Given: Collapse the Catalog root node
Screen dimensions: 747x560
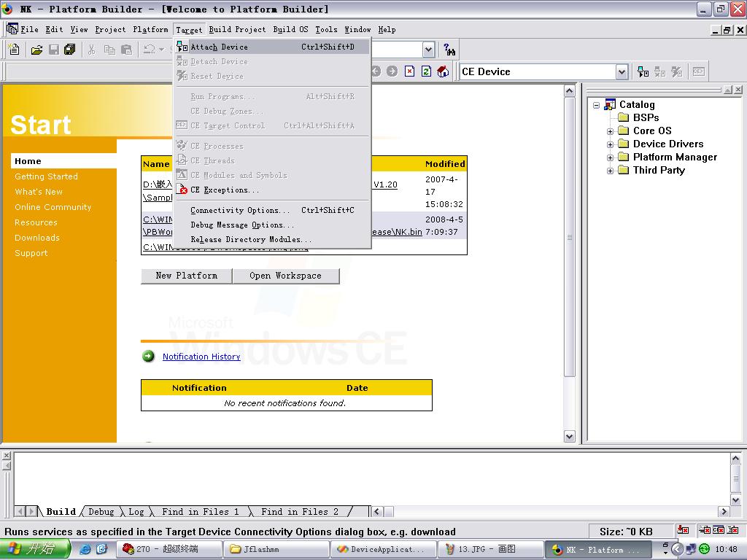Looking at the screenshot, I should [x=597, y=105].
